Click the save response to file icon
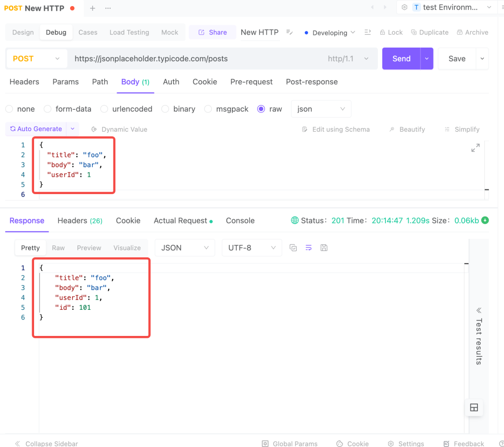Screen dimensions: 504x447 click(324, 248)
